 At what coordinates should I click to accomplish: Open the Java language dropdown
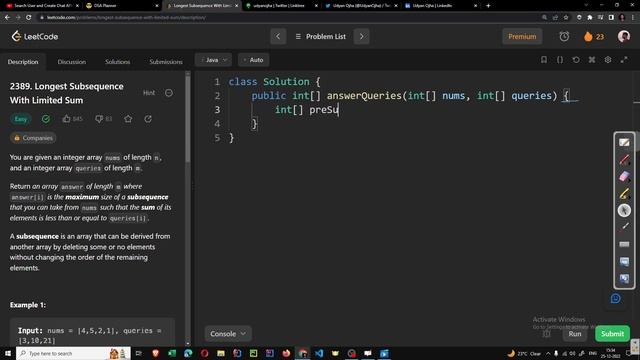click(x=213, y=60)
